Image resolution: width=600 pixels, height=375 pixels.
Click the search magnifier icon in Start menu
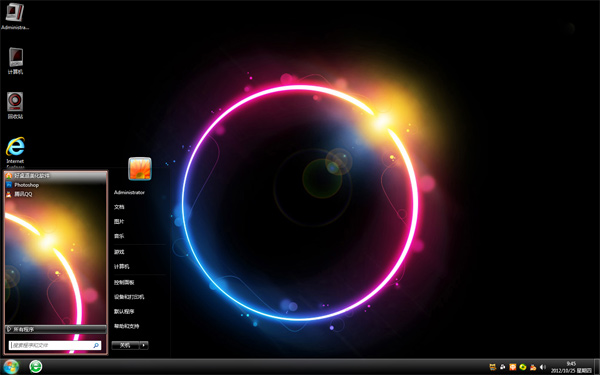pos(96,345)
